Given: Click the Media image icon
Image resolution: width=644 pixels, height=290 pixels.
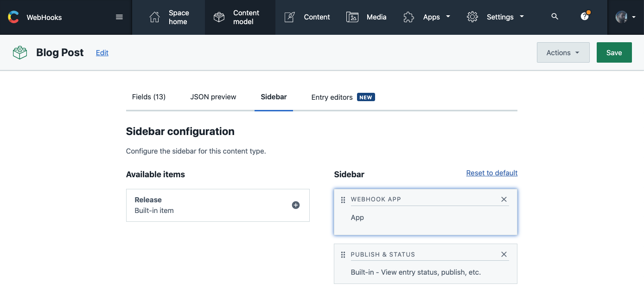Looking at the screenshot, I should tap(352, 17).
